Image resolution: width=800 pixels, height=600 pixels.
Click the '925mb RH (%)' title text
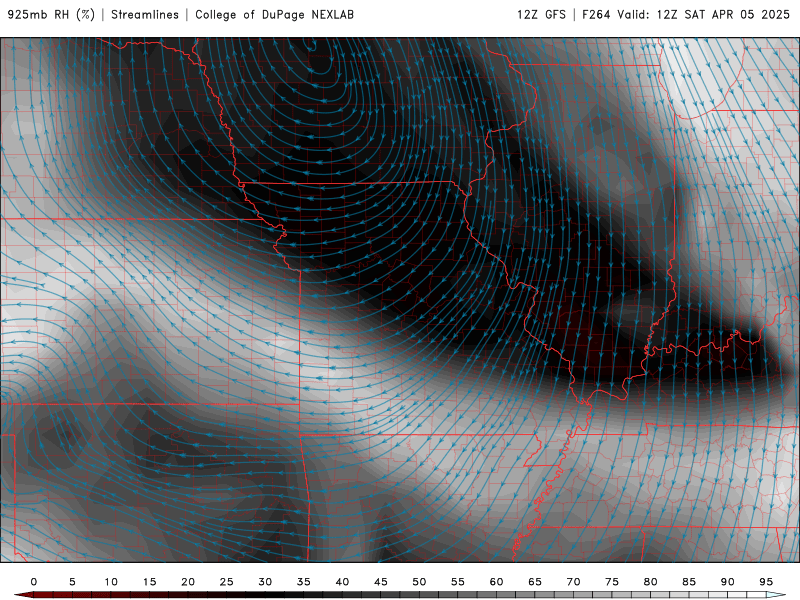coord(52,15)
